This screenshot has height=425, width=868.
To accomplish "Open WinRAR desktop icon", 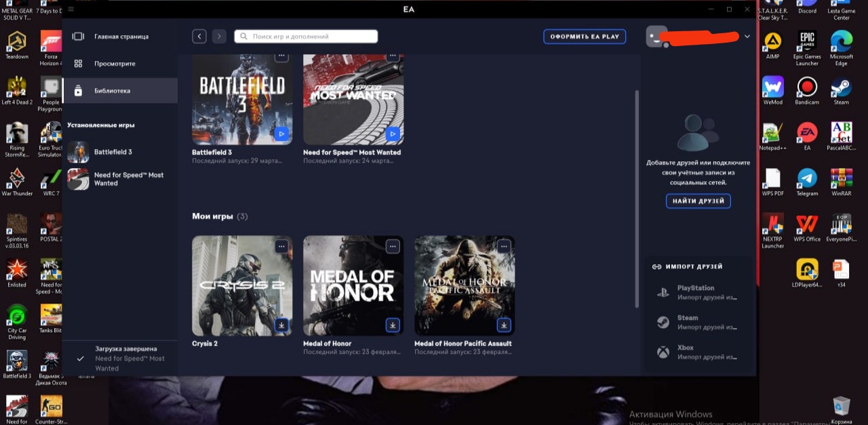I will tap(842, 182).
